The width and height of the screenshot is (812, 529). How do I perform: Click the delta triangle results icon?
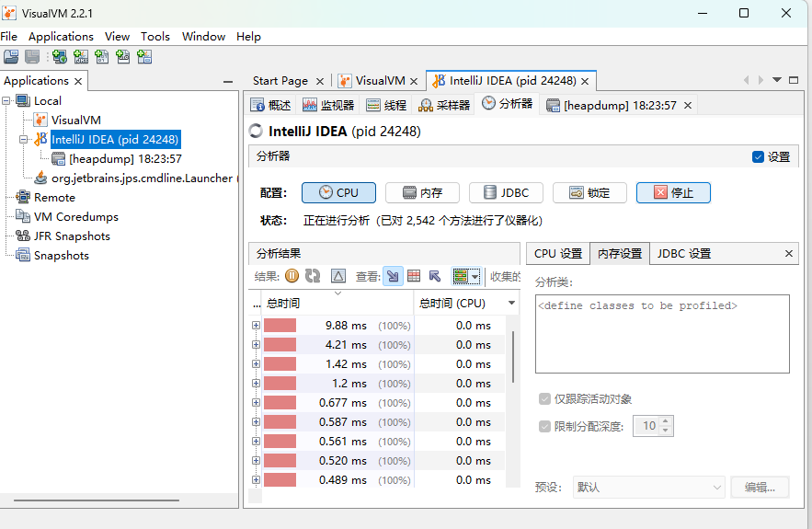338,276
